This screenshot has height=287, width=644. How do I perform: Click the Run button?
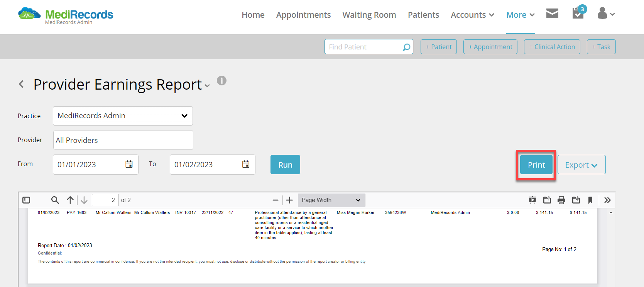285,165
